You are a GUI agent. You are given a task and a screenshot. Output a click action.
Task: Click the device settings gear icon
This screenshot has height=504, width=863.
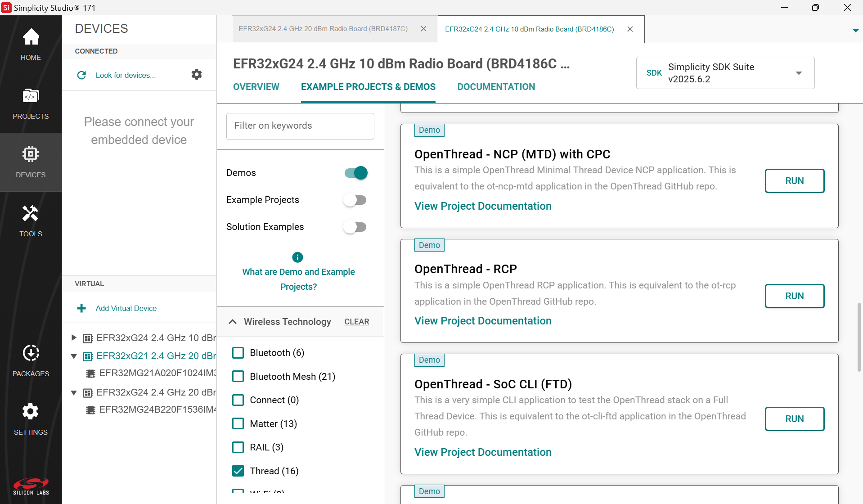pos(197,75)
